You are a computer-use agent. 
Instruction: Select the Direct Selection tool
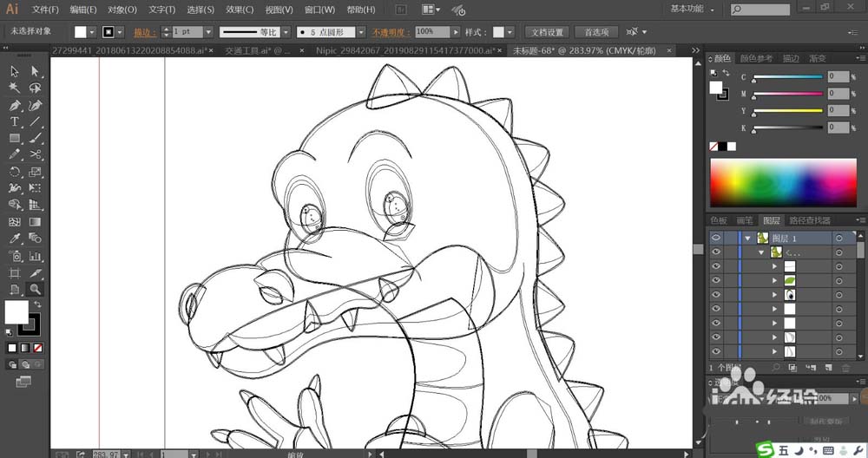tap(35, 71)
